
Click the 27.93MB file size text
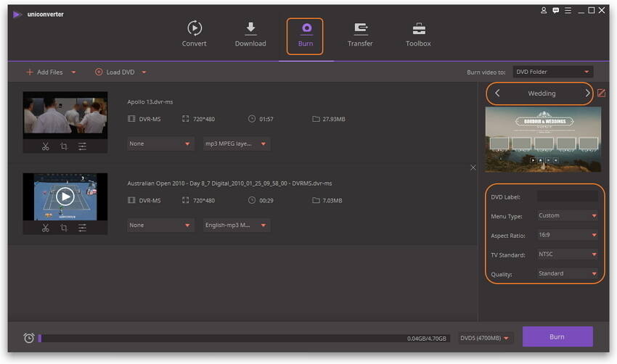pos(334,119)
